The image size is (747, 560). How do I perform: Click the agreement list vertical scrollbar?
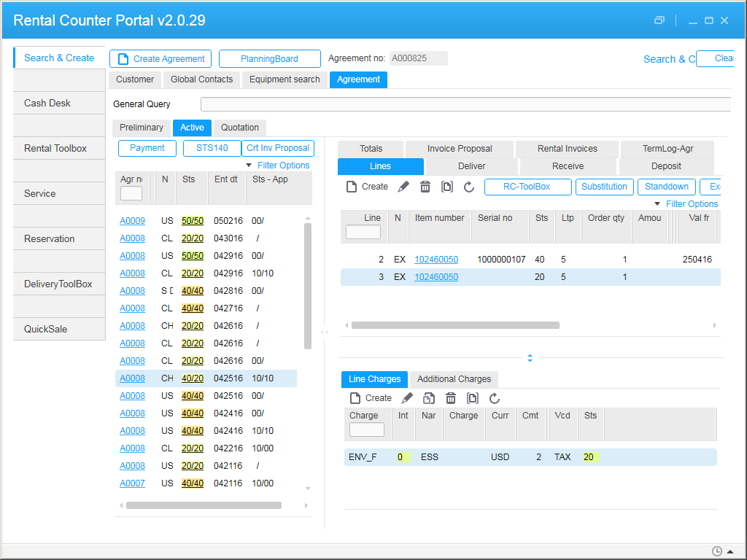pyautogui.click(x=308, y=284)
